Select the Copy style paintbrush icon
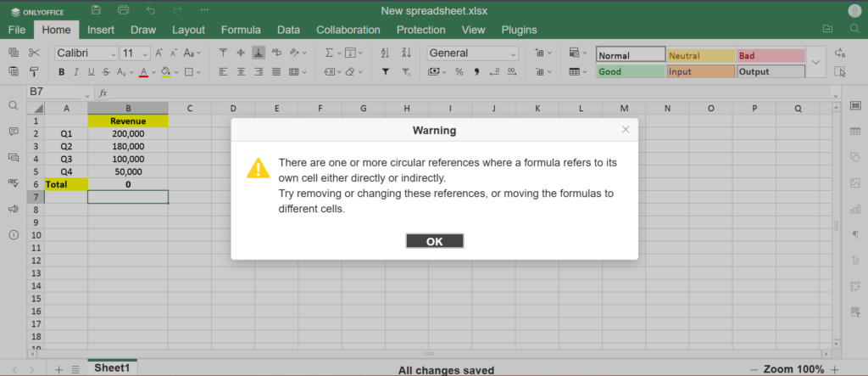868x376 pixels. coord(34,72)
